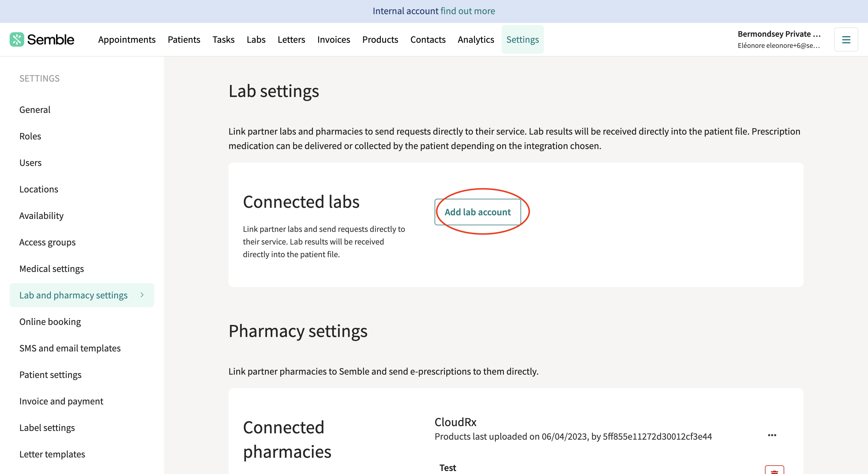Screen dimensions: 868x474
Task: Go to the Analytics tab
Action: 476,39
